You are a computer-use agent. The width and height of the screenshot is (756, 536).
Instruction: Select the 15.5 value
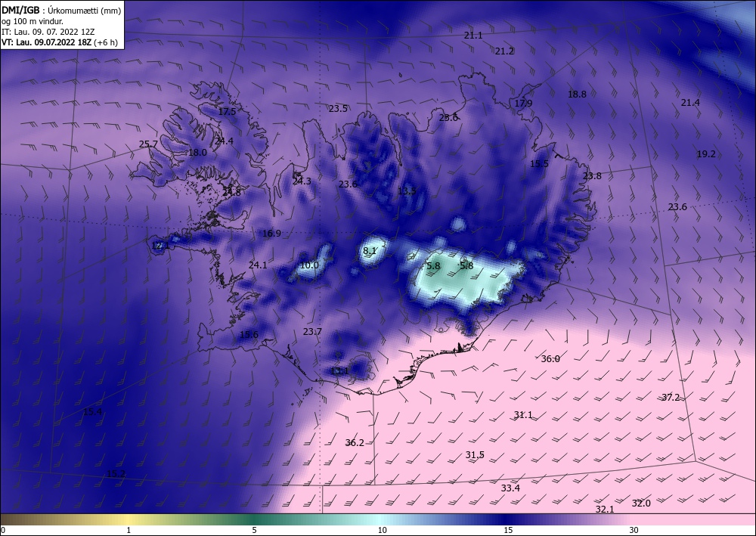click(539, 164)
